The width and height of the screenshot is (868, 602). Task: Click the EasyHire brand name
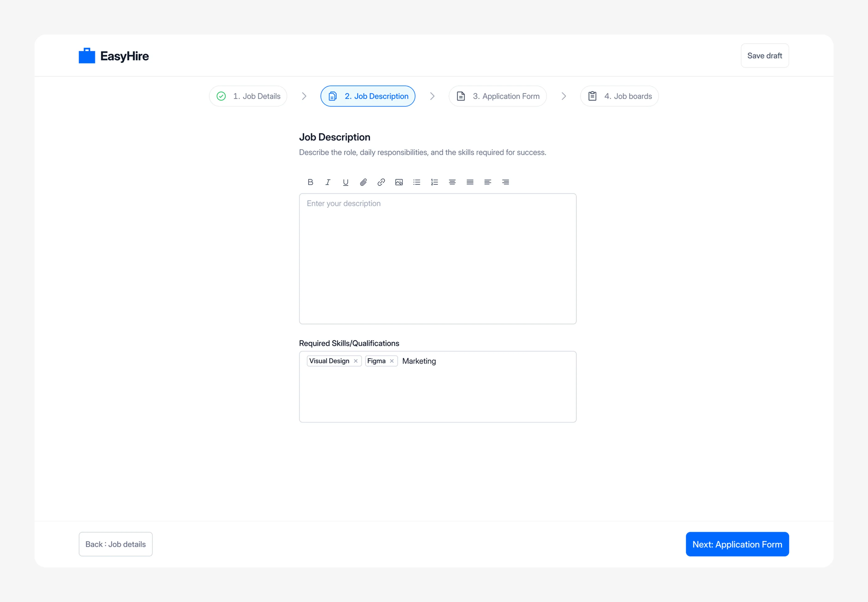pos(125,56)
